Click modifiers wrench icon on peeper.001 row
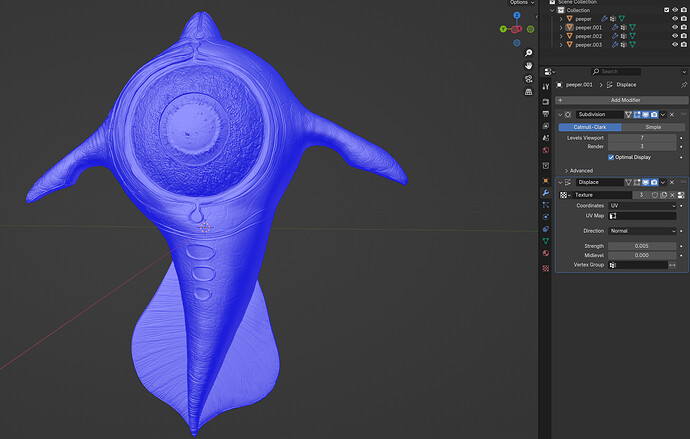 tap(615, 27)
